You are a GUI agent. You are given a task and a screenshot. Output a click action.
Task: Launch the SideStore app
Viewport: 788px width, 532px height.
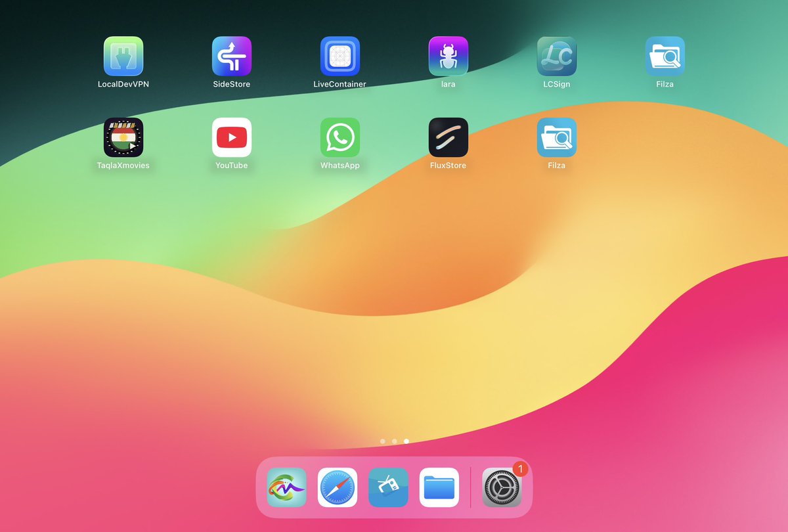[x=232, y=56]
